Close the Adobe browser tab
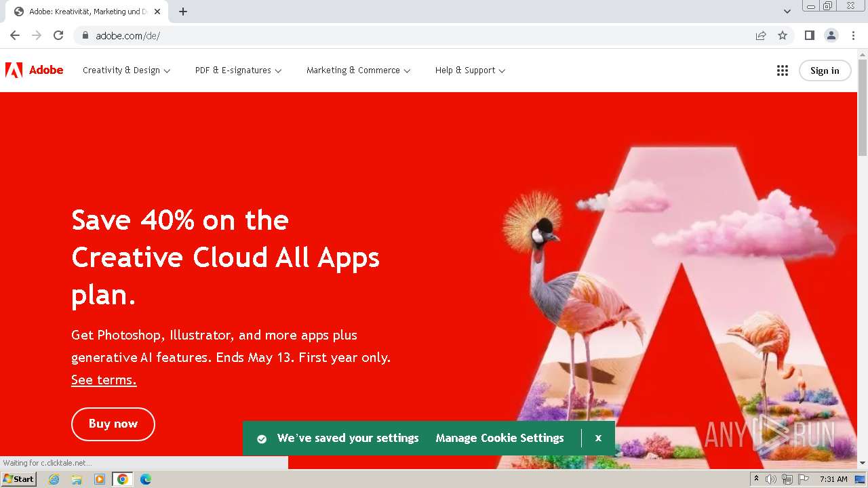Viewport: 868px width, 488px height. [x=157, y=12]
